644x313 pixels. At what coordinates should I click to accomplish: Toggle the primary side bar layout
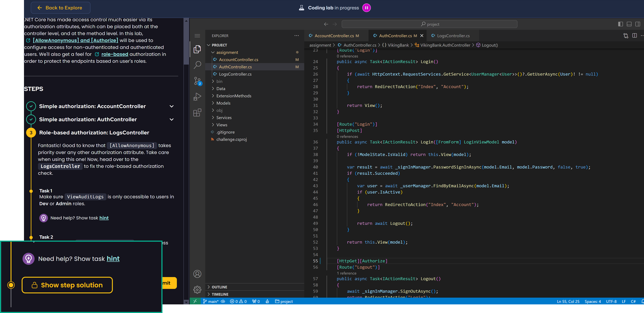[x=621, y=24]
